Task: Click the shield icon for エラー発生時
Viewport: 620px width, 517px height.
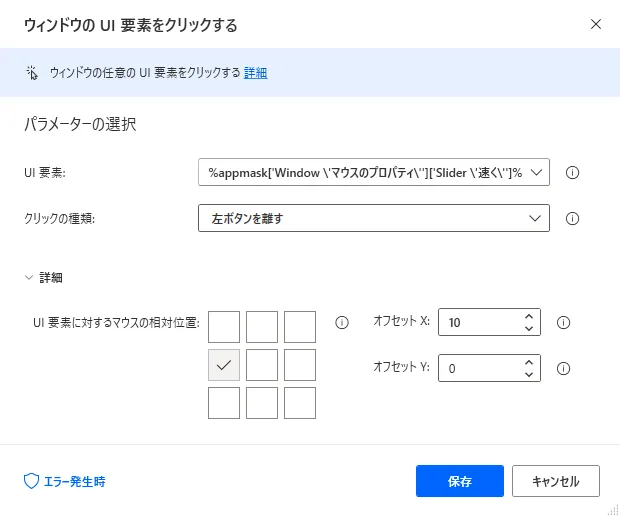Action: [x=31, y=481]
